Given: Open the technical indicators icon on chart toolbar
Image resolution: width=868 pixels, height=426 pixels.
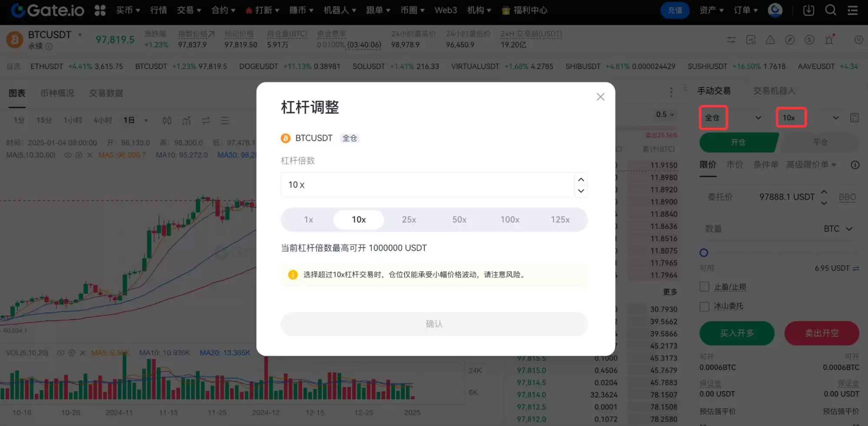Looking at the screenshot, I should (x=186, y=120).
